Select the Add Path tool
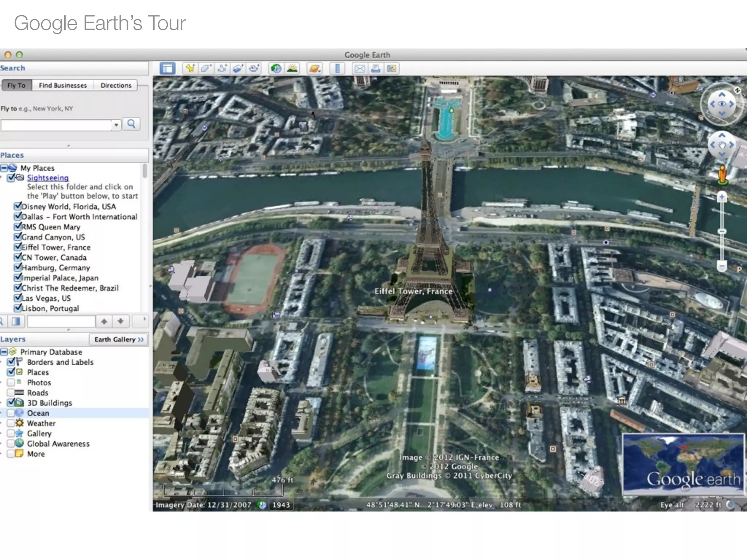This screenshot has width=747, height=560. tap(222, 68)
